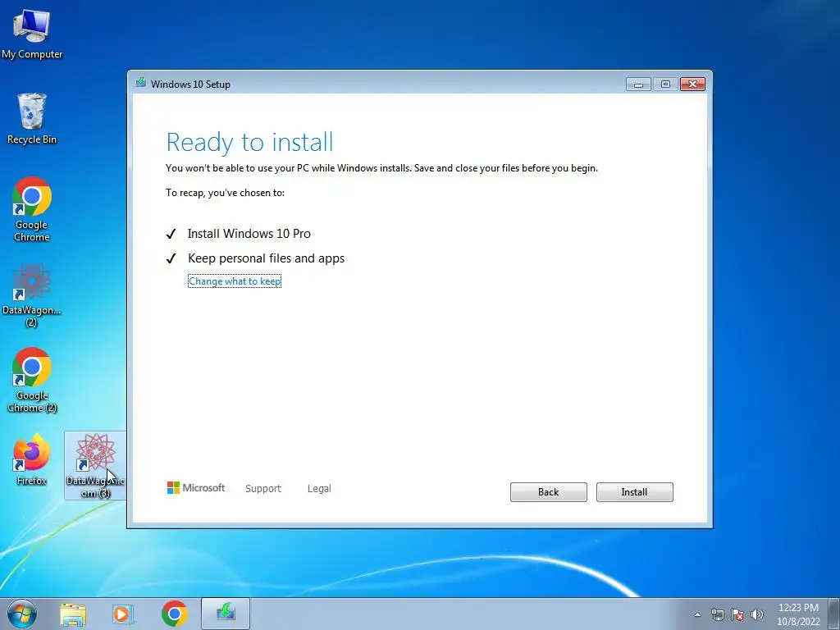Screen dimensions: 840x630
Task: Open the Windows Start menu orb
Action: (x=22, y=614)
